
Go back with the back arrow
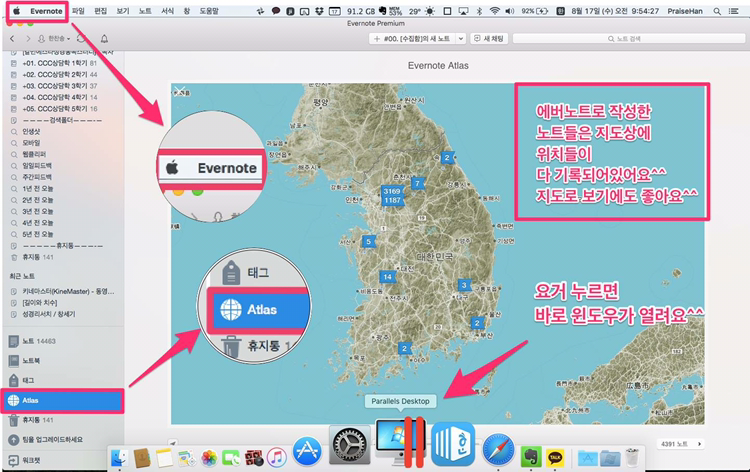pos(12,38)
